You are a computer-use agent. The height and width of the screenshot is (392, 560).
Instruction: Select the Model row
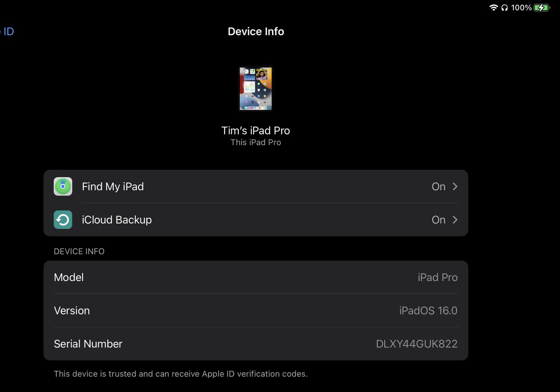click(256, 277)
